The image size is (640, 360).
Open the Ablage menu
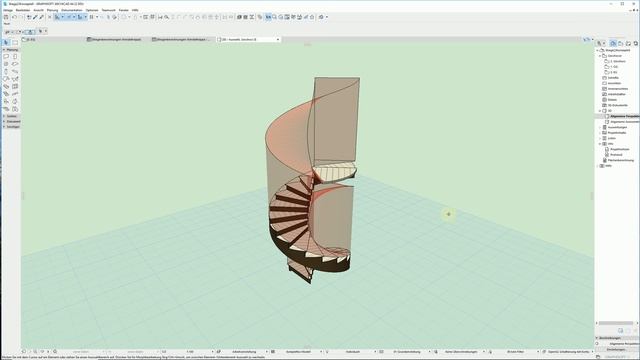pyautogui.click(x=8, y=10)
